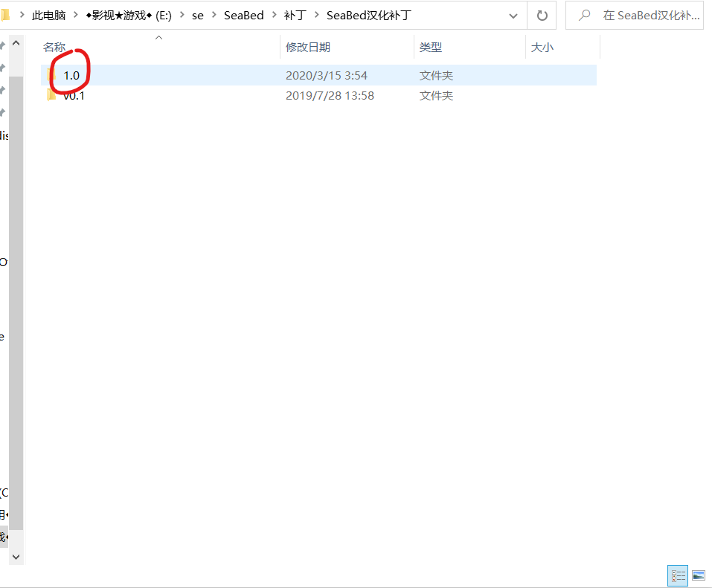Screen dimensions: 712x588
Task: Jump to 影视★游戏 (E:) drive in breadcrumb
Action: (129, 16)
